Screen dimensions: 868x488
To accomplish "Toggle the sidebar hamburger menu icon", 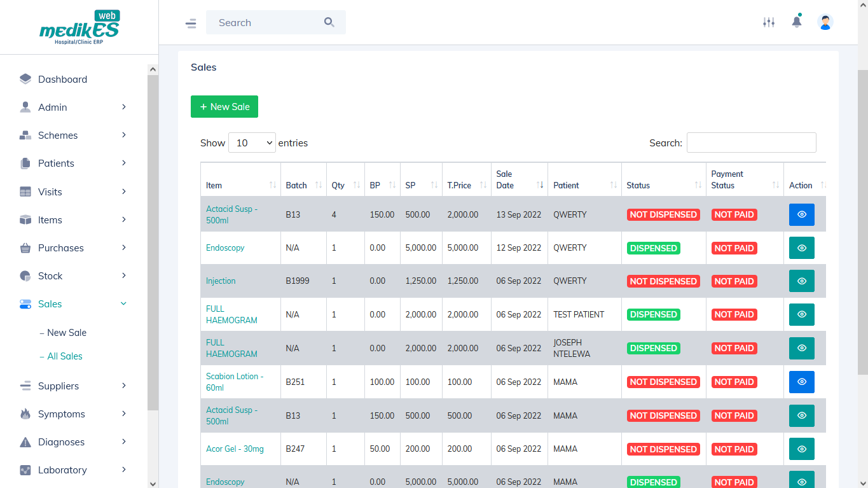I will click(x=191, y=24).
